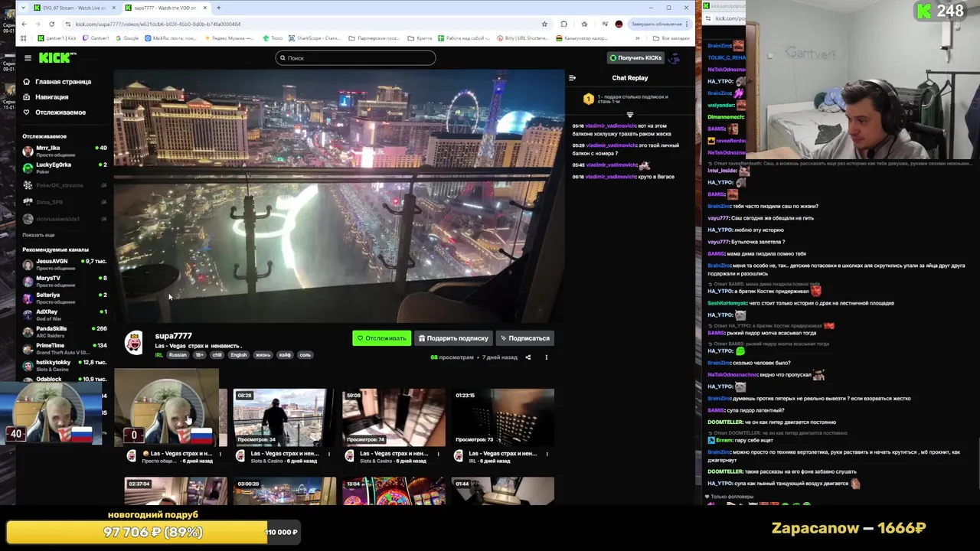Open the tab search dropdown arrow
Screen dimensions: 980x551
tap(23, 8)
